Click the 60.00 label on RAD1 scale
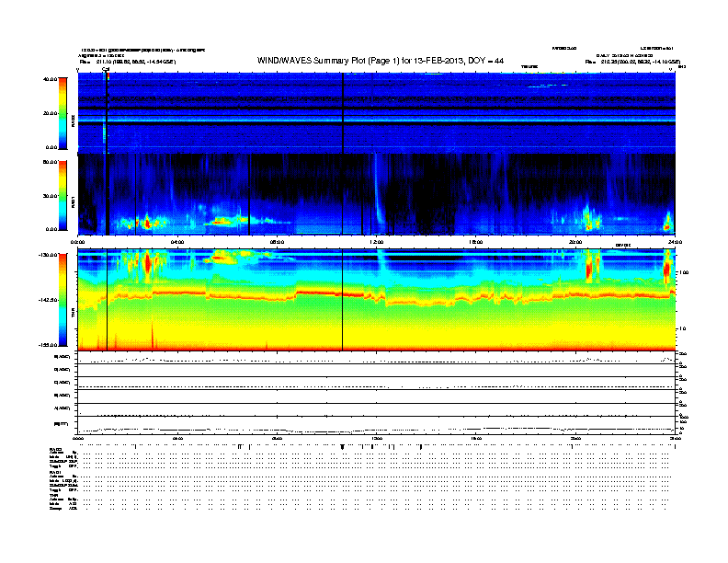This screenshot has width=728, height=563. coord(50,162)
